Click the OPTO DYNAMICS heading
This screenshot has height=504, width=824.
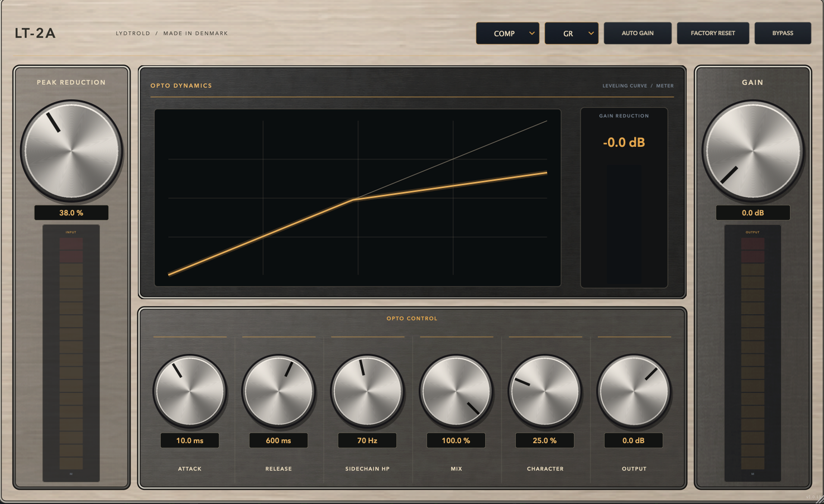[181, 86]
